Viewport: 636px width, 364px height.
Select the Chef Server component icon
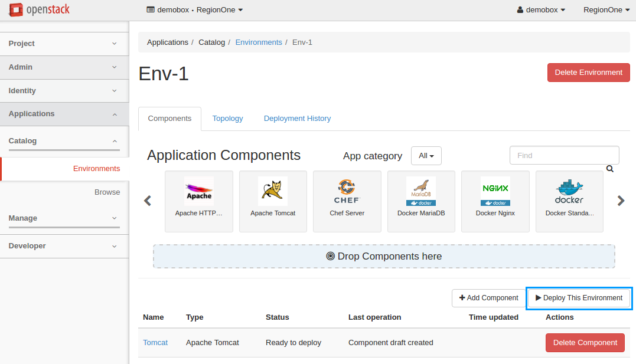tap(347, 192)
